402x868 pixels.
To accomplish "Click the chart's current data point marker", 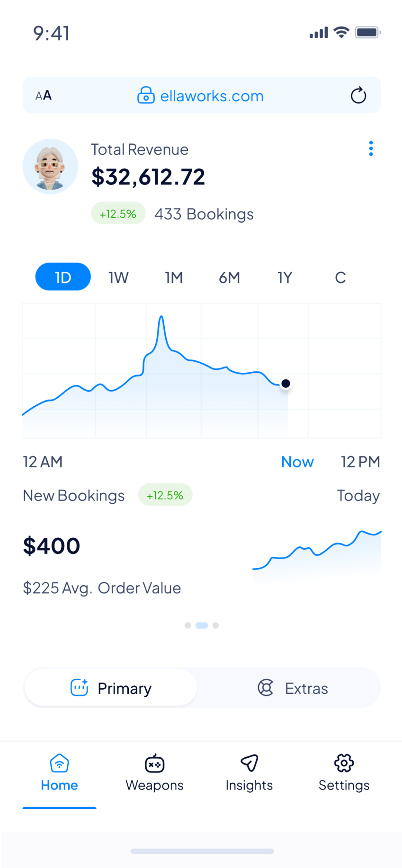I will [x=286, y=384].
